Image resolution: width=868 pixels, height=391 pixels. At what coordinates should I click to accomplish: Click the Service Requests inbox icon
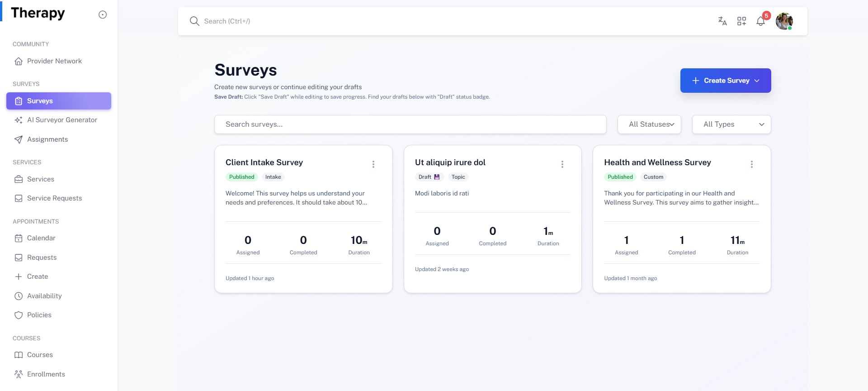tap(19, 198)
